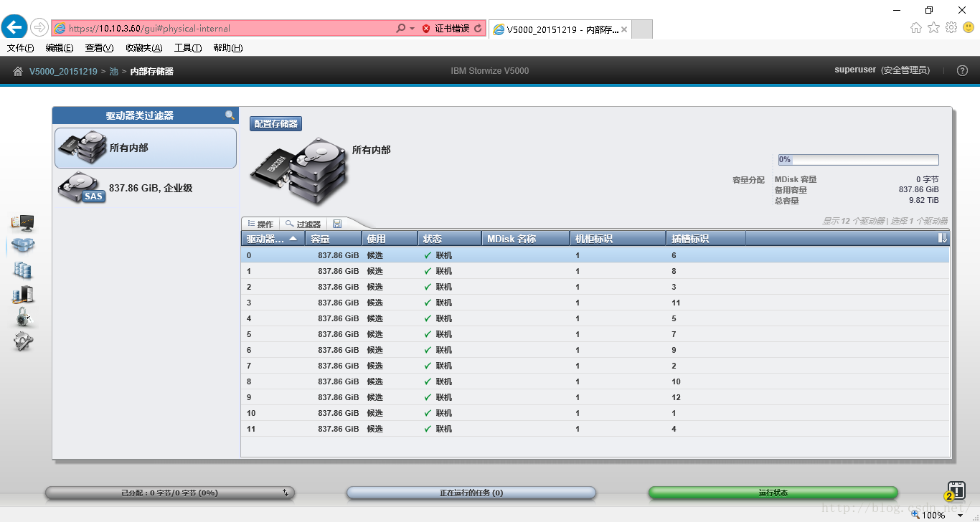
Task: Open monitoring icon in left navigation
Action: click(22, 222)
